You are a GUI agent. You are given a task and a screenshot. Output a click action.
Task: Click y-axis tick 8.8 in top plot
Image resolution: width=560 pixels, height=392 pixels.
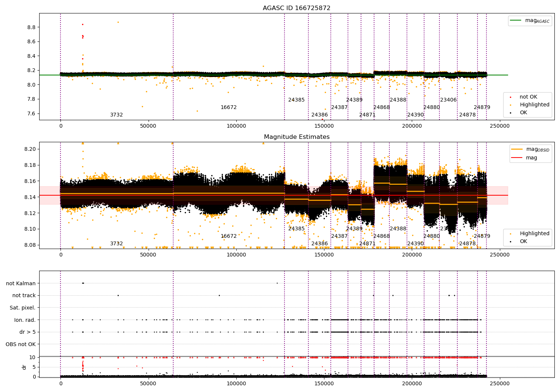[x=31, y=27]
